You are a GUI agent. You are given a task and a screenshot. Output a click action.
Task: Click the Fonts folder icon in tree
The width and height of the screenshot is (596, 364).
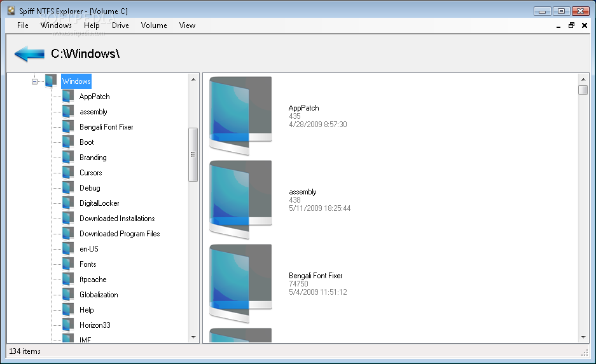(68, 264)
